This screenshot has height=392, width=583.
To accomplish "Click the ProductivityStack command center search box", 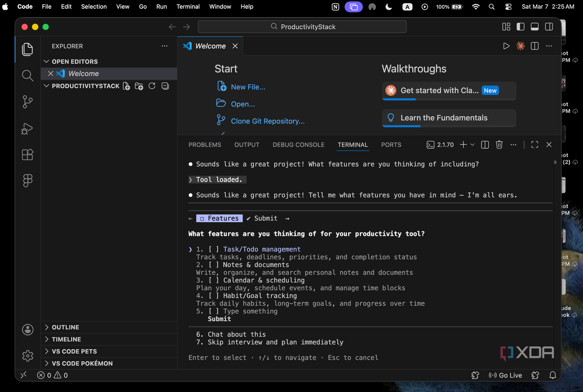I will [x=302, y=27].
